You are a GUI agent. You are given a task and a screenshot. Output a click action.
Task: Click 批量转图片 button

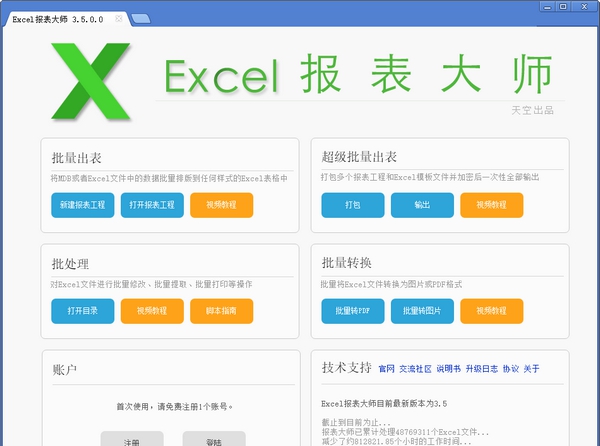click(x=422, y=311)
